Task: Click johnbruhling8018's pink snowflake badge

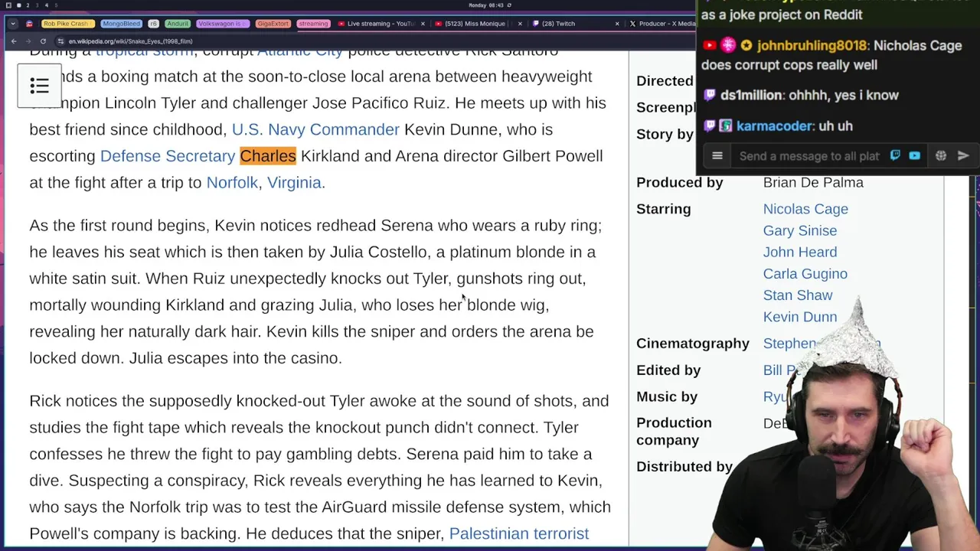Action: tap(728, 46)
